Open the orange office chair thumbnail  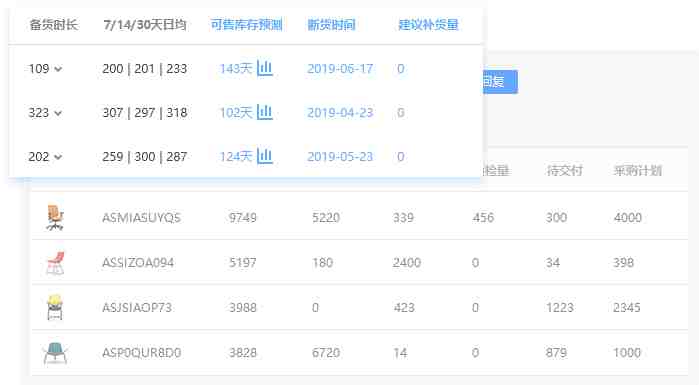pos(55,217)
